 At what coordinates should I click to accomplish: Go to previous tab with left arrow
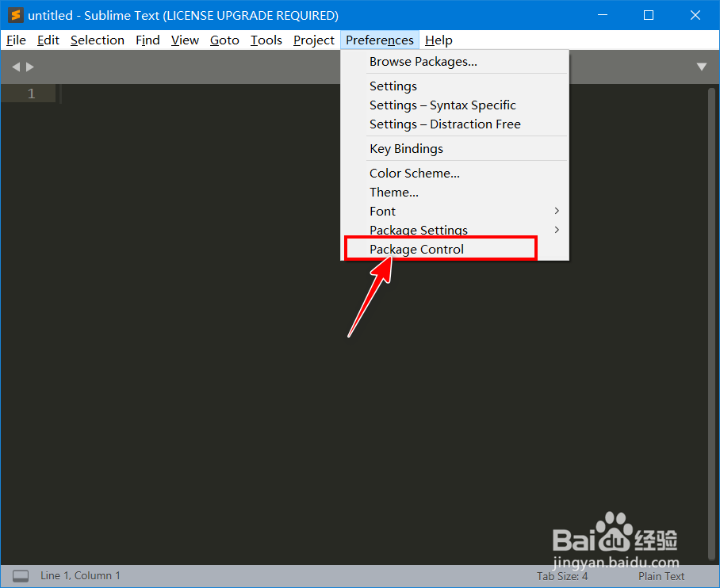(16, 67)
